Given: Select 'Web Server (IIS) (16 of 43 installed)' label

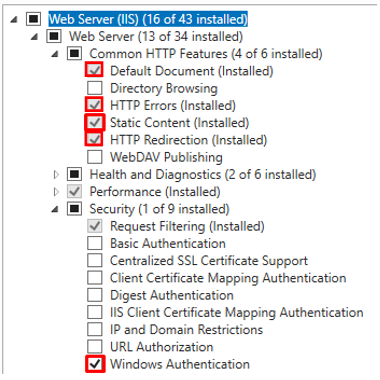Looking at the screenshot, I should (148, 19).
